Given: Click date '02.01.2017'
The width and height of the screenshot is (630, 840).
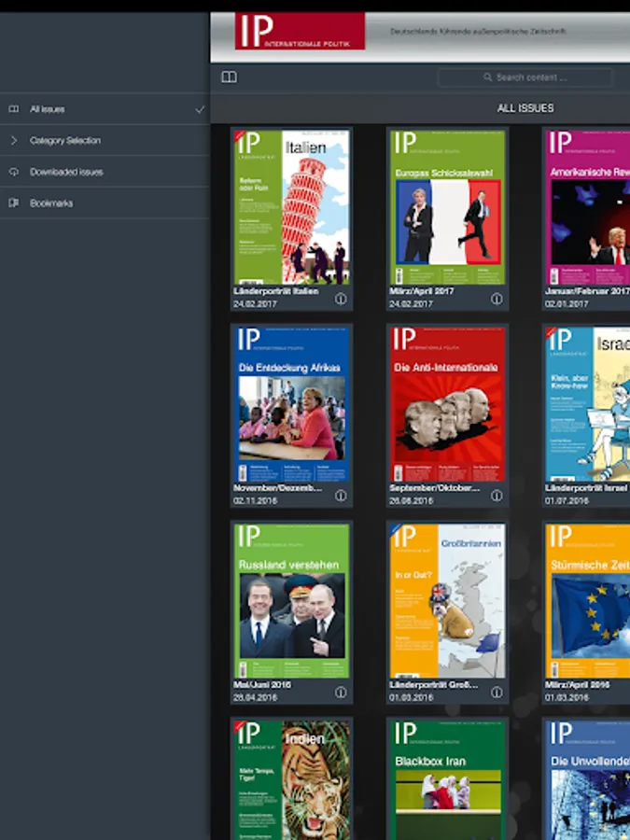Looking at the screenshot, I should (567, 303).
